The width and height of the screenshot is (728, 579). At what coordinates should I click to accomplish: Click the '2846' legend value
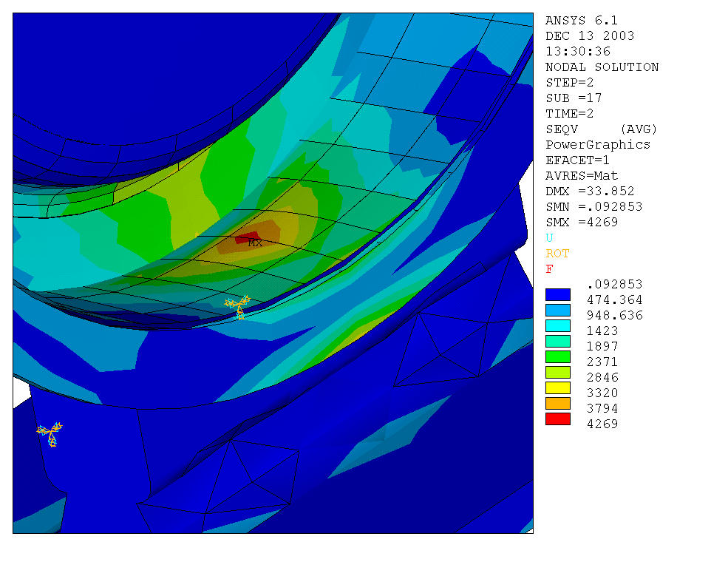[602, 377]
